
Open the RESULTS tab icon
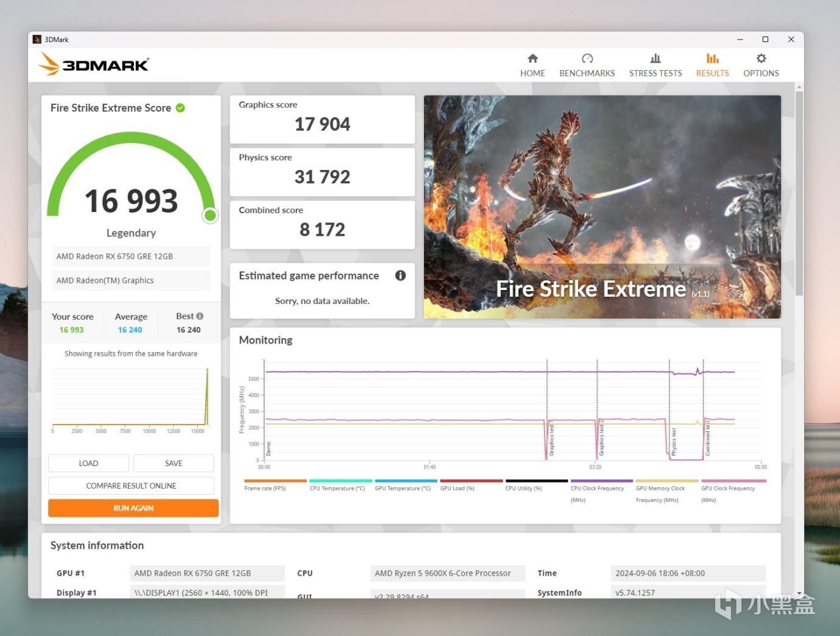coord(712,58)
